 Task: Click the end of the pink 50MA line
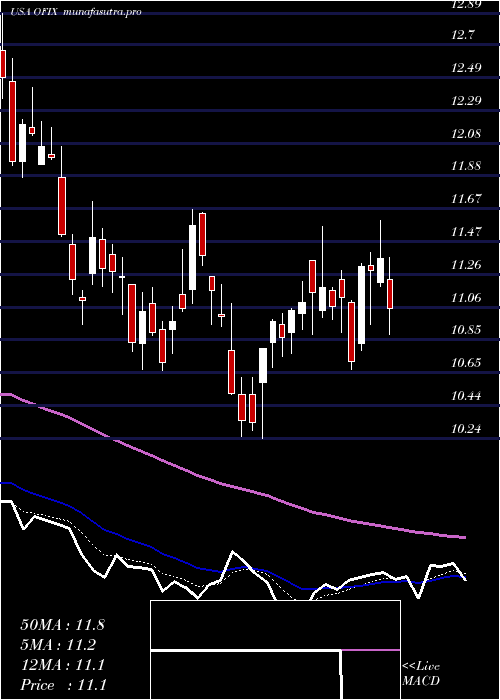464,537
